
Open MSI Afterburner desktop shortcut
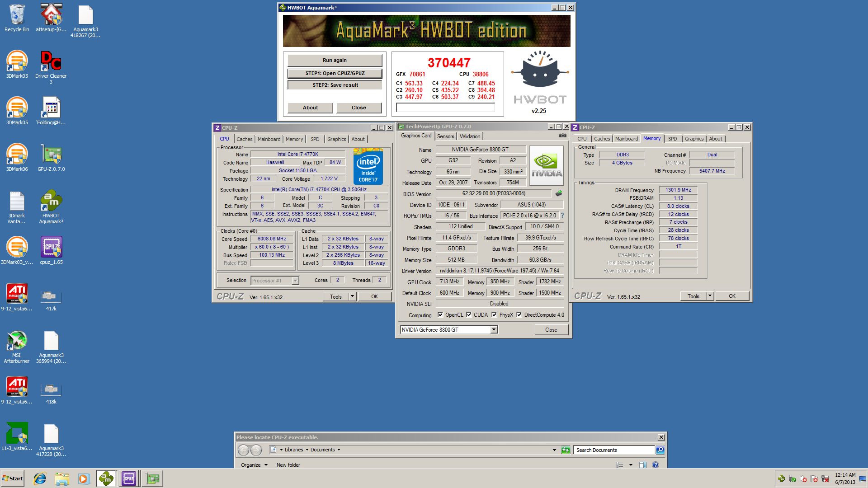17,347
